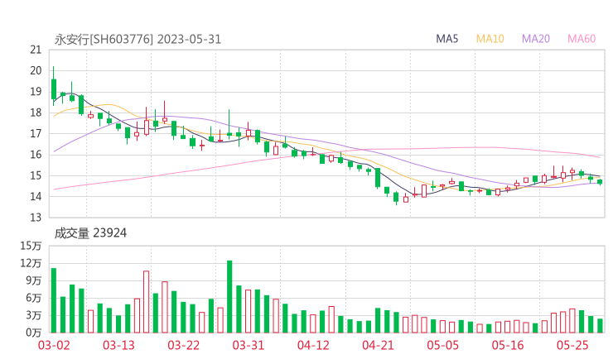Click the MA10 legend label
613x364 pixels.
[490, 39]
